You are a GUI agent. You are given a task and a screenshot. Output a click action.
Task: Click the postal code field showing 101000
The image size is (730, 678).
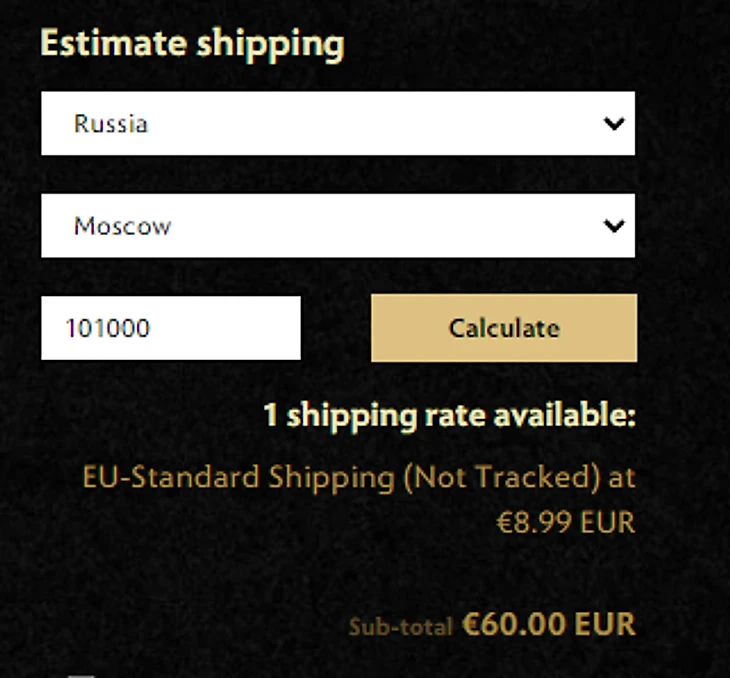coord(170,328)
